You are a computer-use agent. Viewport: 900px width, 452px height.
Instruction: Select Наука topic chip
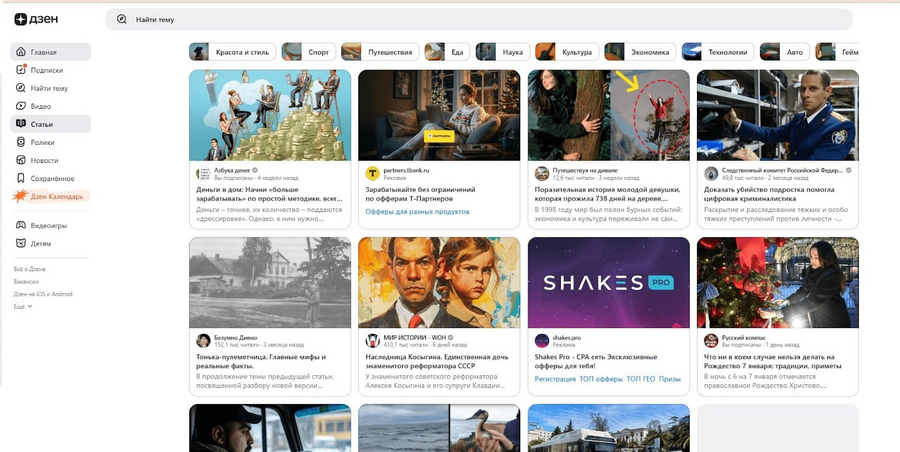[502, 52]
